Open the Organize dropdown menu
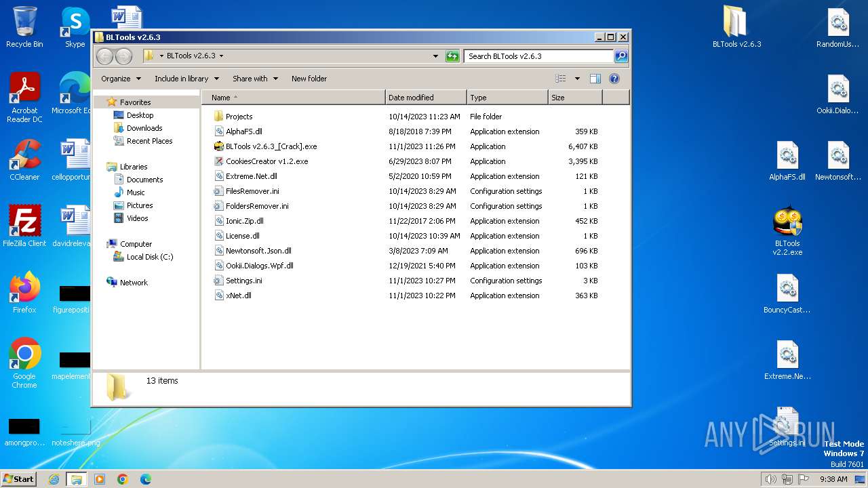Image resolution: width=868 pixels, height=488 pixels. [121, 79]
